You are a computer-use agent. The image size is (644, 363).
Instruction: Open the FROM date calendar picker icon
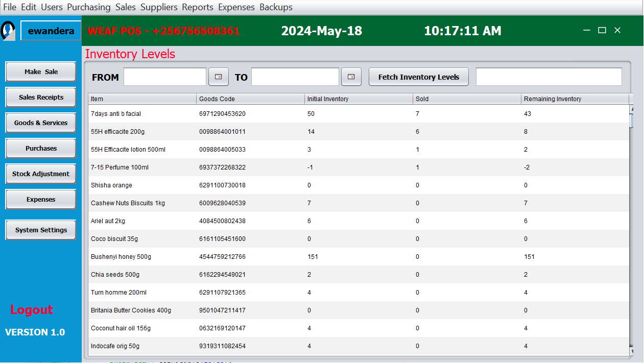click(x=219, y=77)
